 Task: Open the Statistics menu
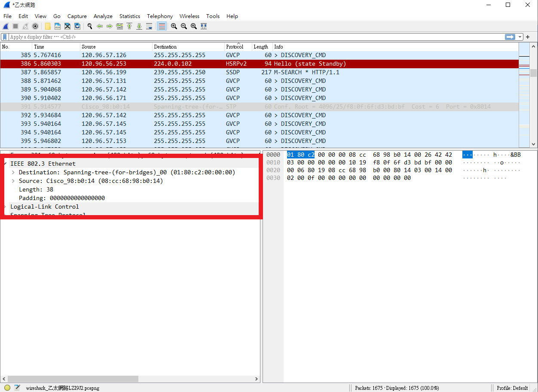(x=129, y=16)
